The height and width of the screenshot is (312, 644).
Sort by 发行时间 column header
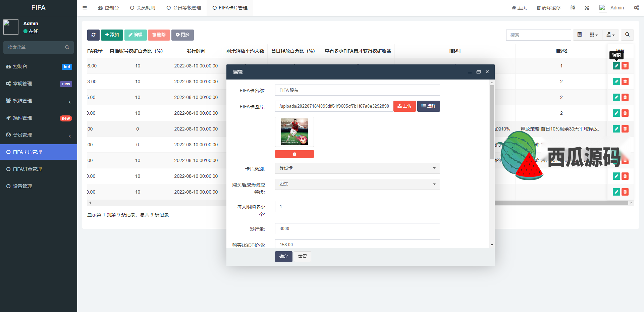(x=196, y=51)
